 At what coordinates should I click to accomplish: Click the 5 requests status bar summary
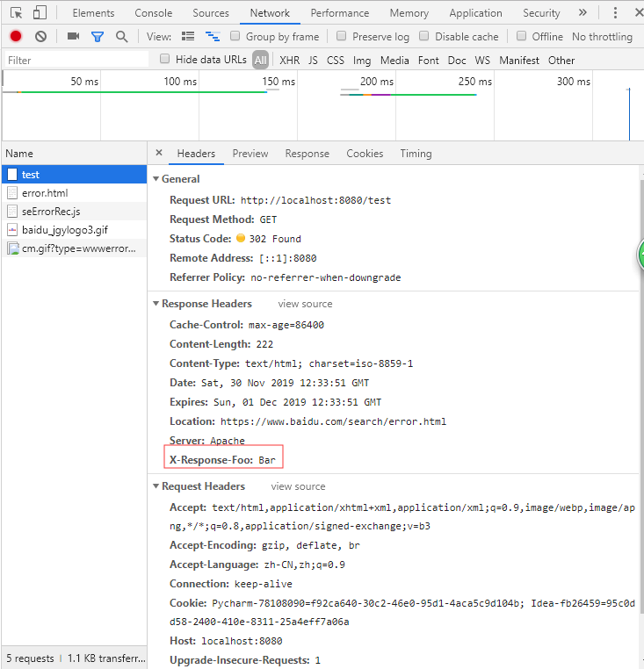(30, 658)
